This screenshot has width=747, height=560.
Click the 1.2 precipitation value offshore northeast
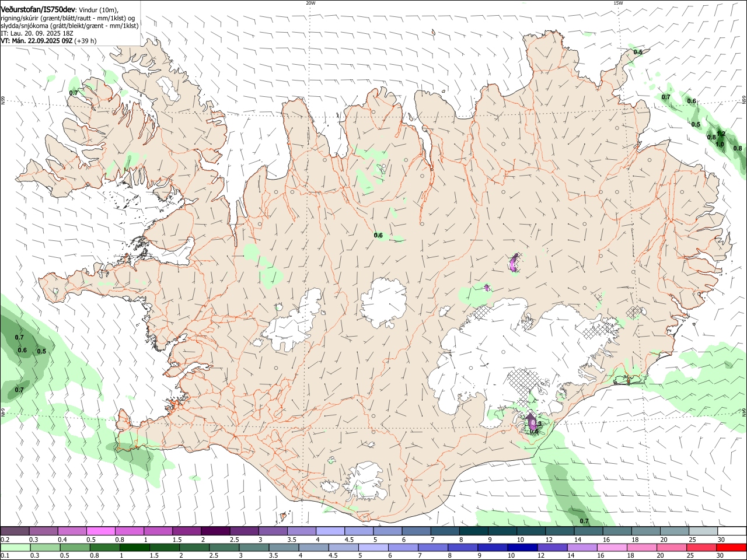pos(721,134)
